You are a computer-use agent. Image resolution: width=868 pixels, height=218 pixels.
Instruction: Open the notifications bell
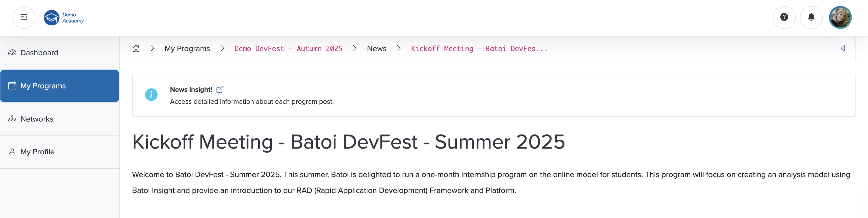click(x=811, y=17)
